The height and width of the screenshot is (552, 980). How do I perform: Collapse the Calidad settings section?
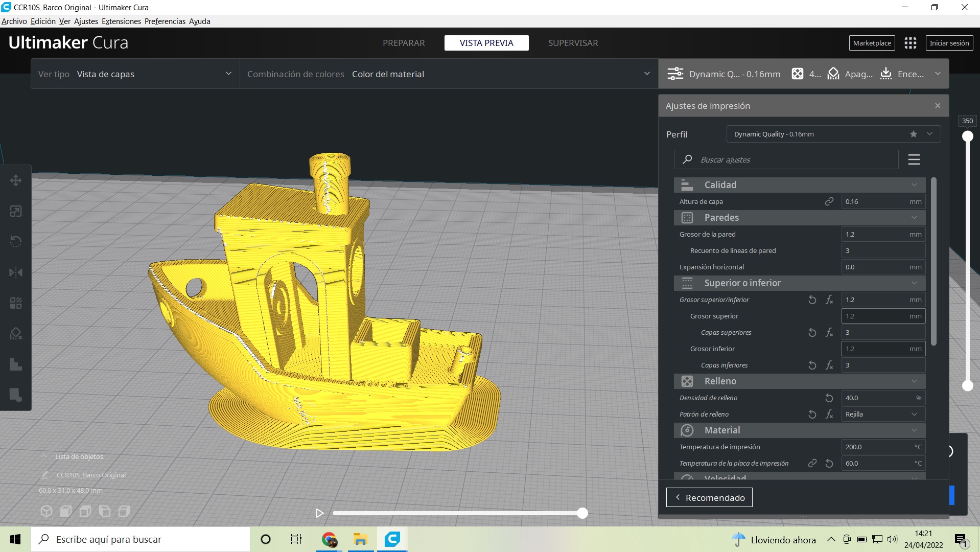pyautogui.click(x=800, y=185)
